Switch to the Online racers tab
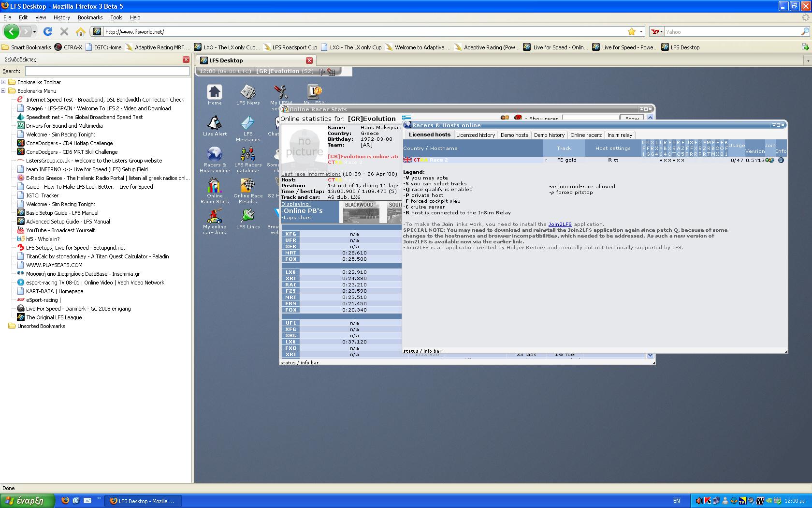This screenshot has width=812, height=508. pyautogui.click(x=586, y=135)
